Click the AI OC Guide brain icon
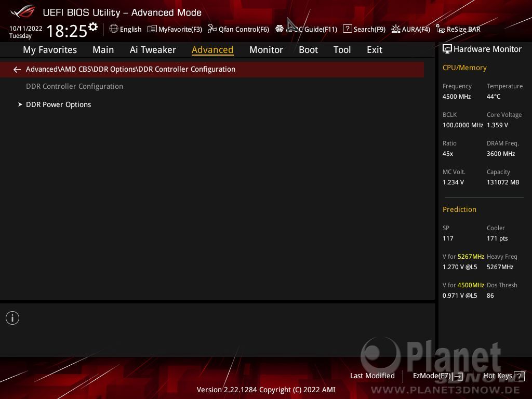Screen dimensions: 532x399 click(x=279, y=29)
